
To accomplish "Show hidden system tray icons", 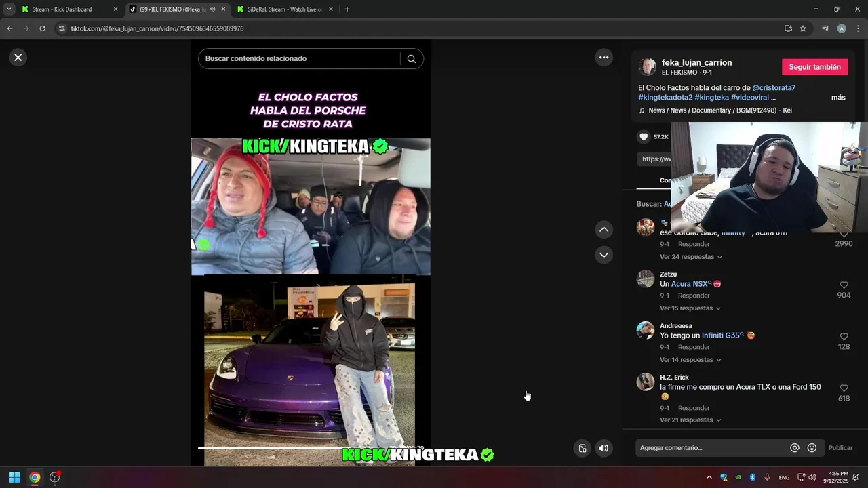I will click(709, 477).
